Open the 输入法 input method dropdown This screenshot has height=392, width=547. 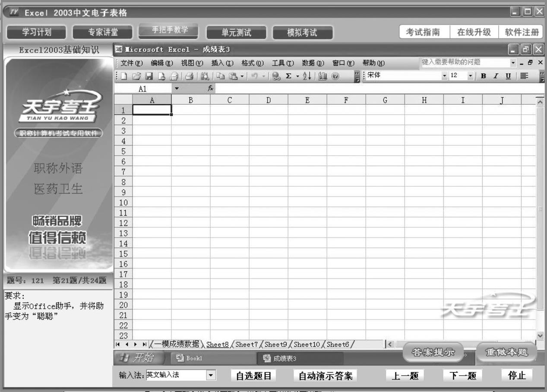click(211, 375)
